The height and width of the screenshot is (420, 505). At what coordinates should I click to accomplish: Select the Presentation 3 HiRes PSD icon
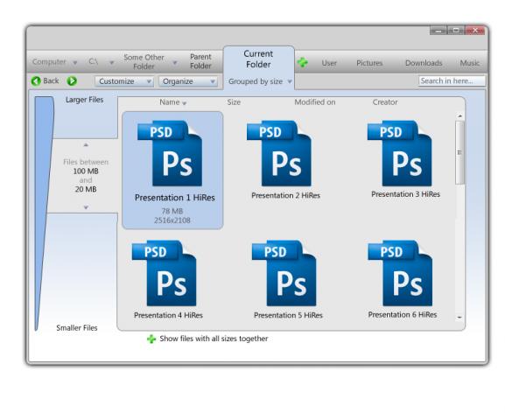[400, 153]
